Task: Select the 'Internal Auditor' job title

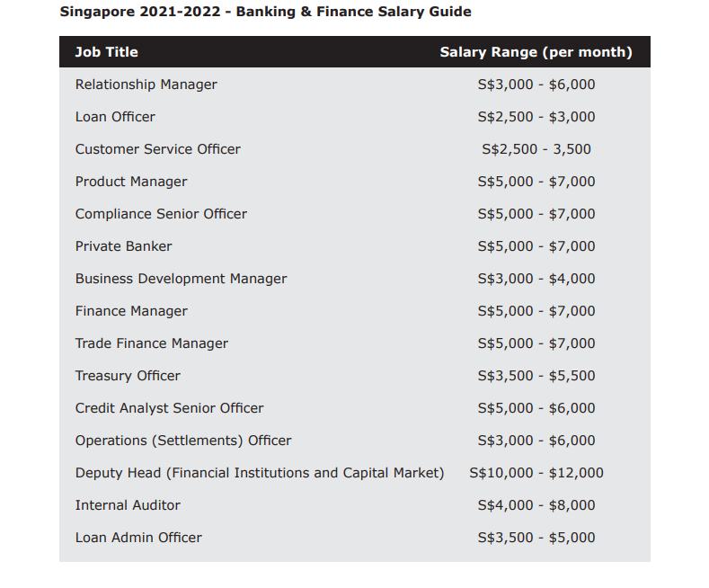Action: 128,505
